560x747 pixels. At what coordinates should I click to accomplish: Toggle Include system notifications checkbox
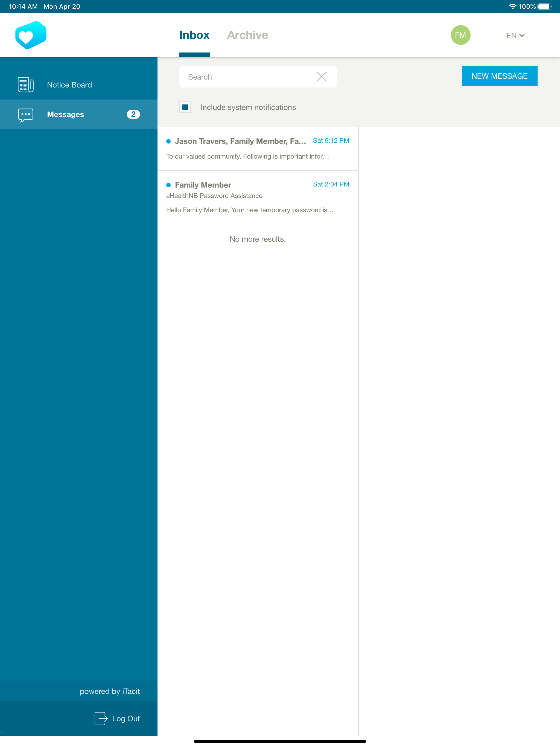(x=185, y=107)
